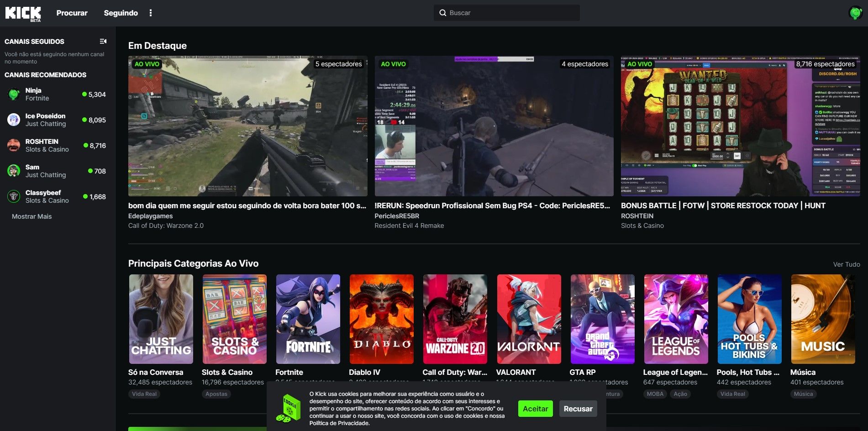The image size is (868, 431).
Task: Open Ninja's channel avatar
Action: 14,94
